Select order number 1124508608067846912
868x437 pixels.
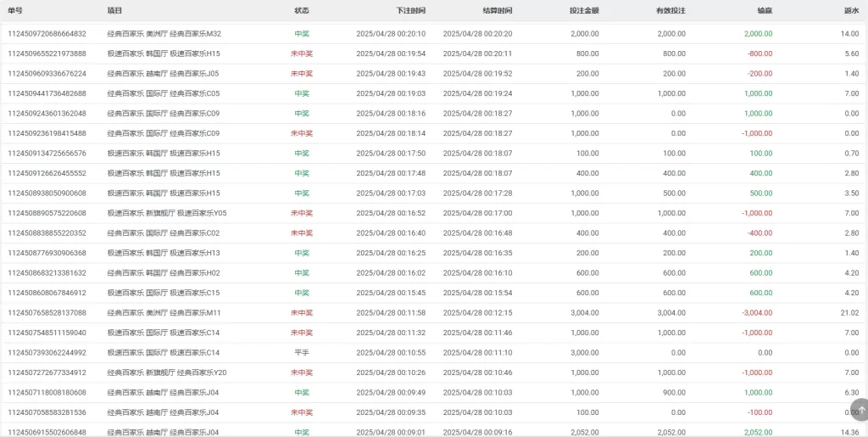pyautogui.click(x=47, y=293)
